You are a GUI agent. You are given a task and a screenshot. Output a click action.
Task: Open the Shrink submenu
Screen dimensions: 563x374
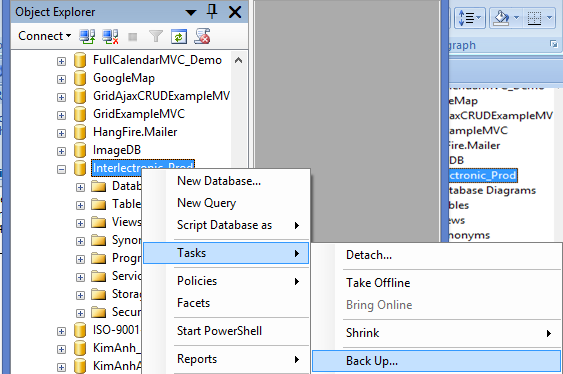tap(437, 333)
